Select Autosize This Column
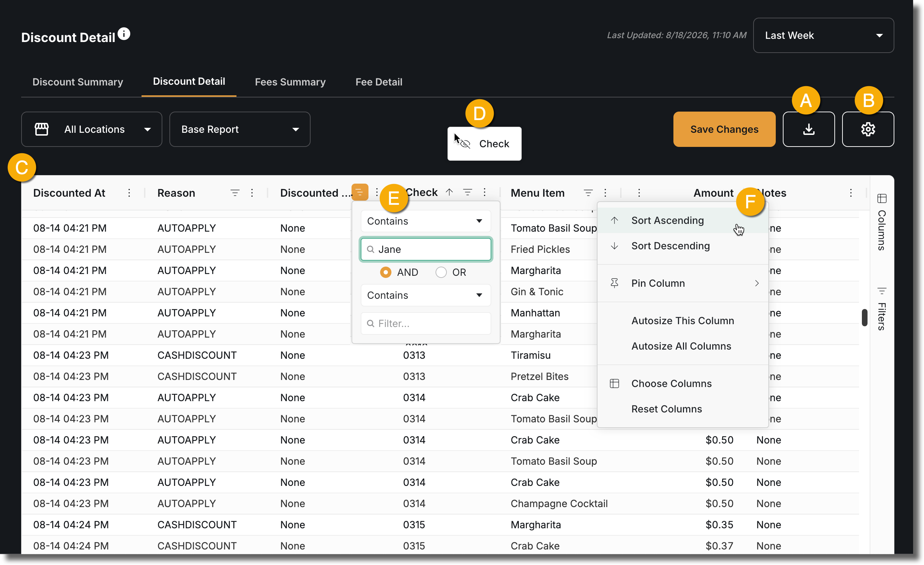This screenshot has width=924, height=565. tap(683, 321)
